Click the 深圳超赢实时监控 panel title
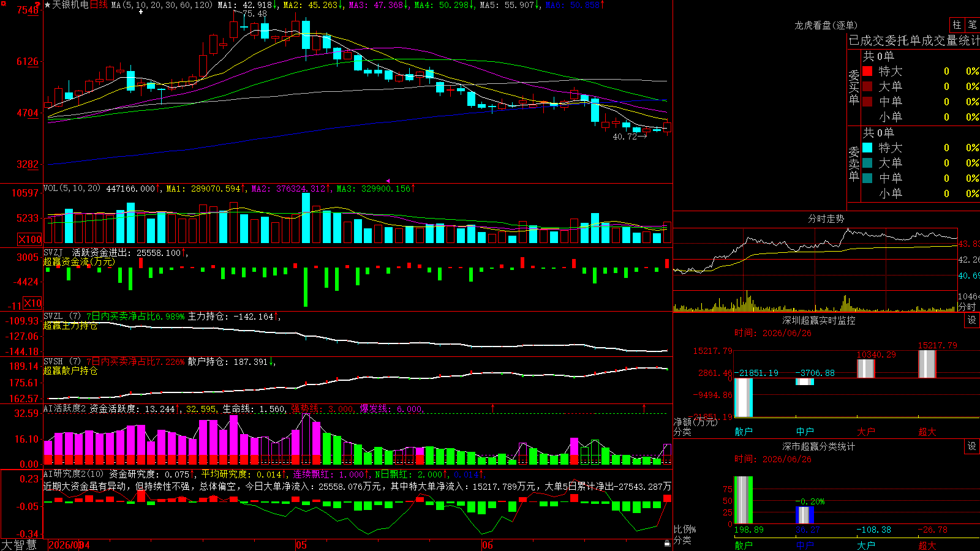This screenshot has height=551, width=980. 818,320
